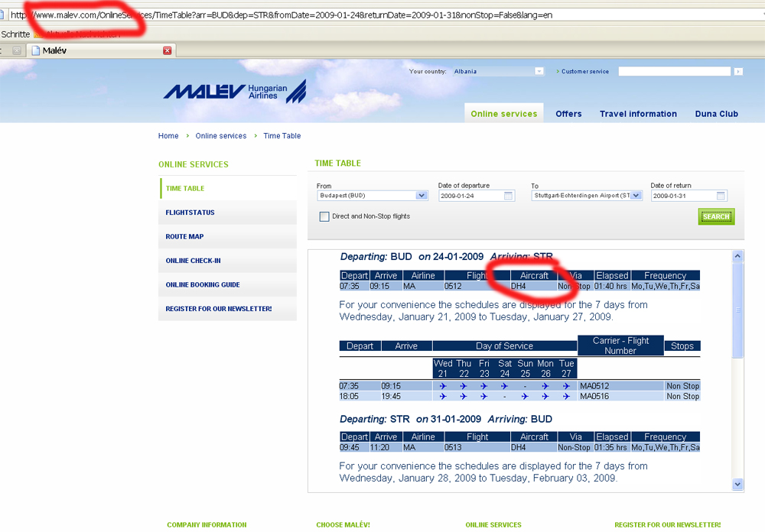Image resolution: width=765 pixels, height=532 pixels.
Task: Open COMPANY INFORMATION footer link
Action: (207, 524)
